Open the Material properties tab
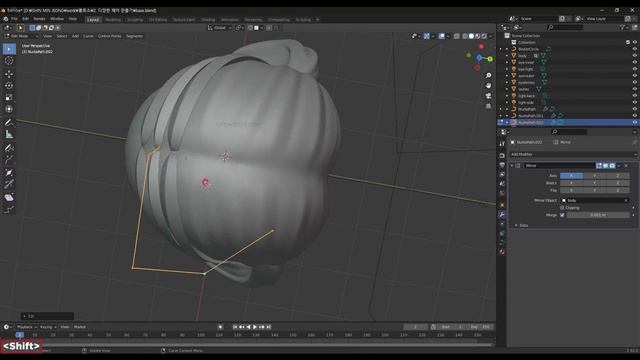Screen dimensions: 640x360 point(502,252)
